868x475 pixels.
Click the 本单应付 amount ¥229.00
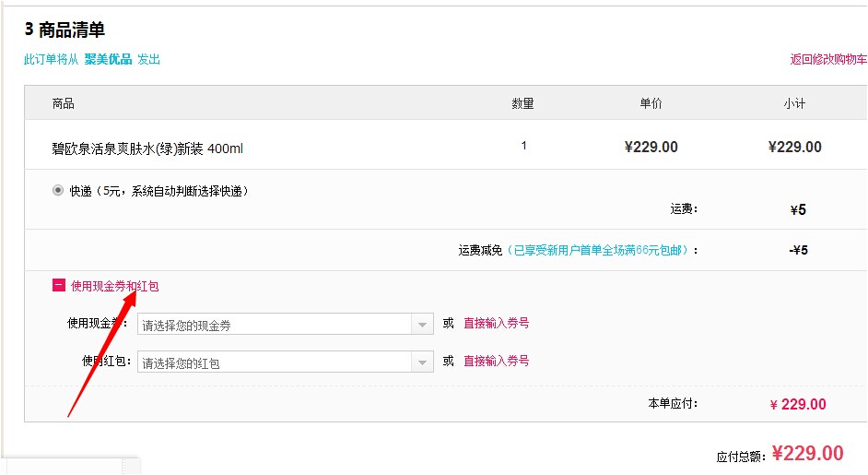tap(798, 405)
